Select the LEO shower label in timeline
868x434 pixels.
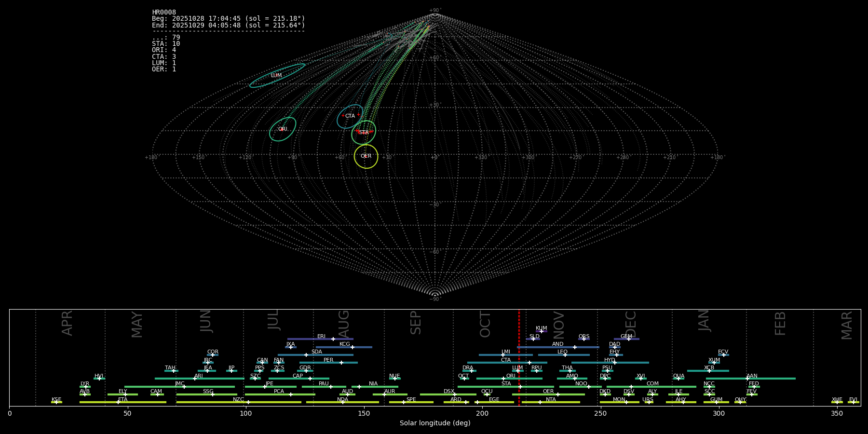click(562, 352)
